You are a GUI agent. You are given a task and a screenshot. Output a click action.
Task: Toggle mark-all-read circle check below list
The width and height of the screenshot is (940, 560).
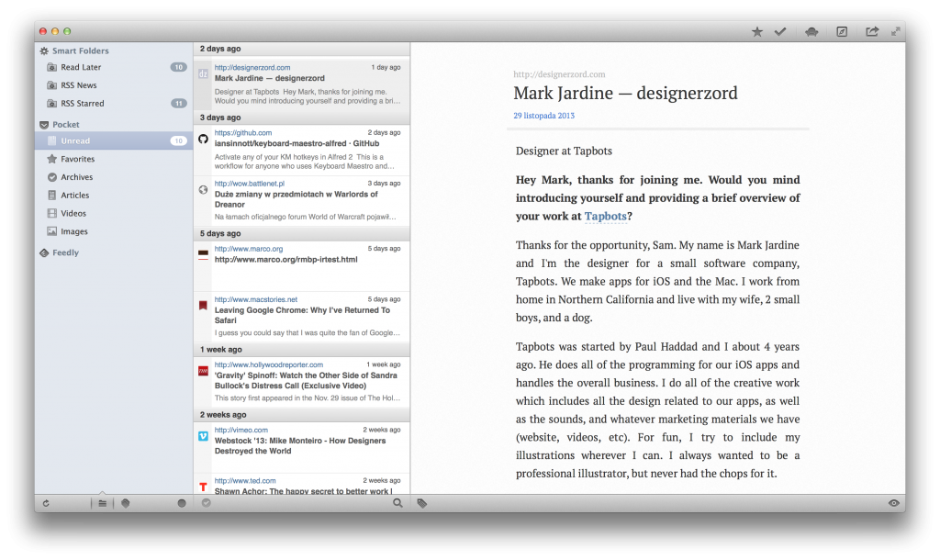207,503
